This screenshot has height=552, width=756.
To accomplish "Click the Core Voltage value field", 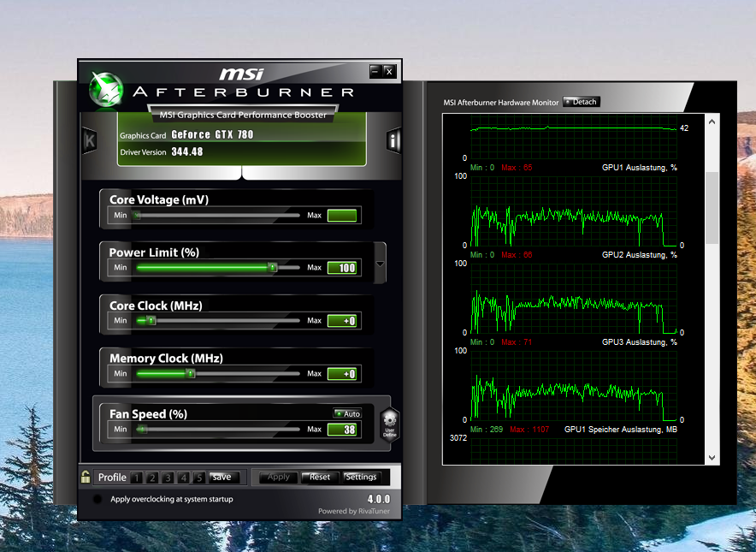I will click(x=342, y=215).
